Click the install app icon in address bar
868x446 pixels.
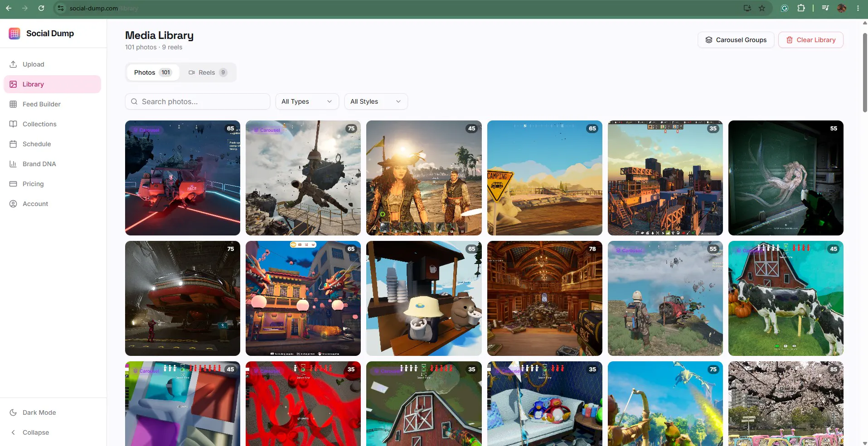click(x=747, y=8)
